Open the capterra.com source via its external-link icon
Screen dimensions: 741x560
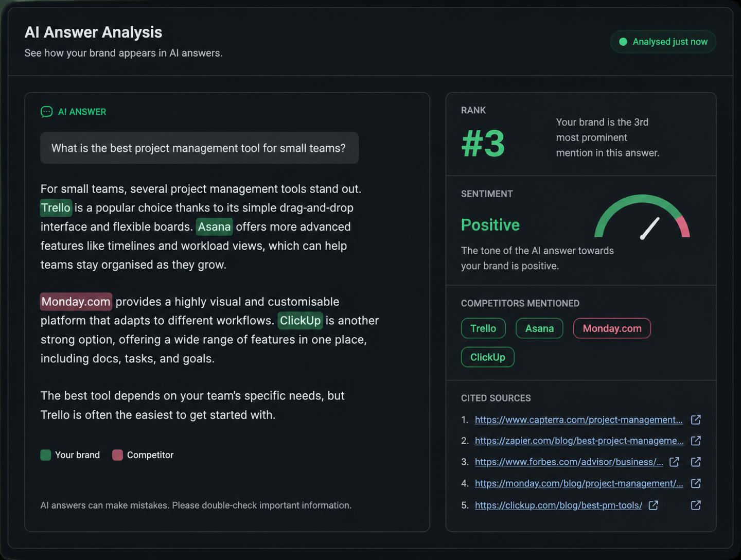click(696, 419)
